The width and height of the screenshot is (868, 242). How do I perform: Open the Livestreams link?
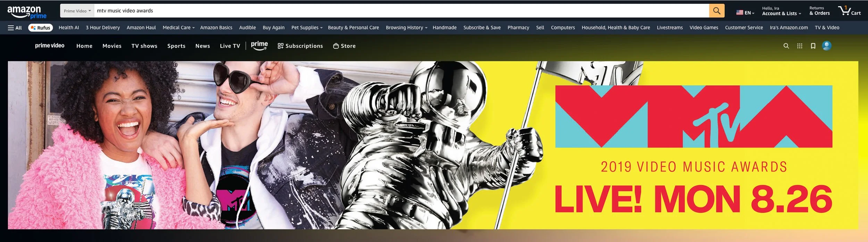click(x=670, y=28)
